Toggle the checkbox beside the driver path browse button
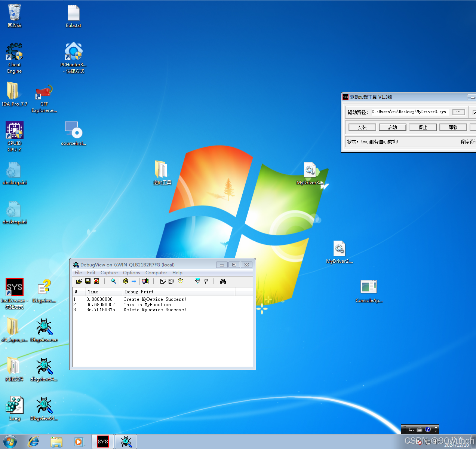 pos(475,112)
